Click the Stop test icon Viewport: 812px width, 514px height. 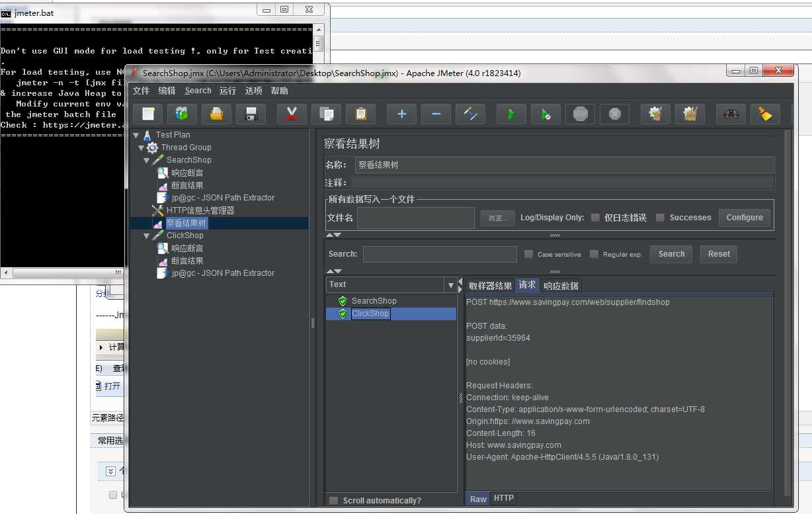(580, 114)
